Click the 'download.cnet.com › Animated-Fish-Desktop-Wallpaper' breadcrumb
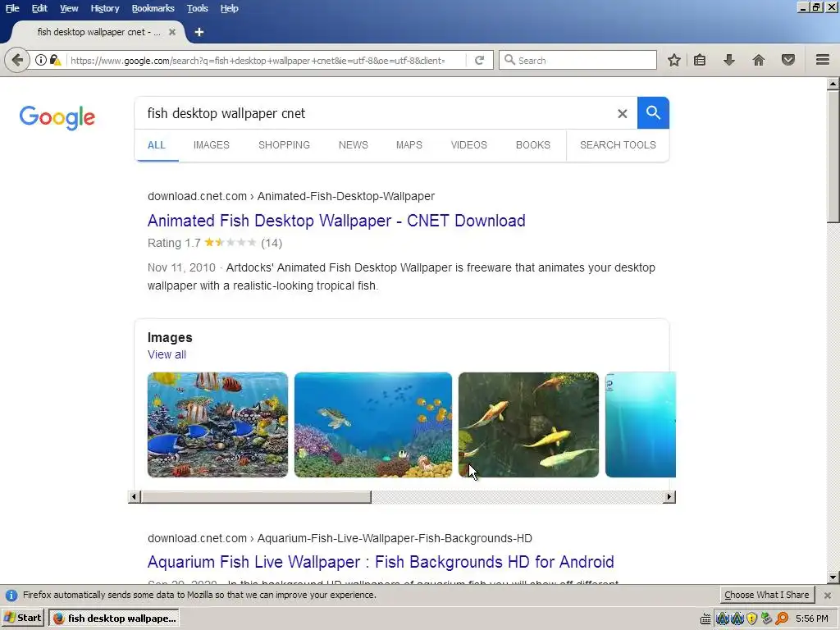The width and height of the screenshot is (840, 630). (291, 196)
